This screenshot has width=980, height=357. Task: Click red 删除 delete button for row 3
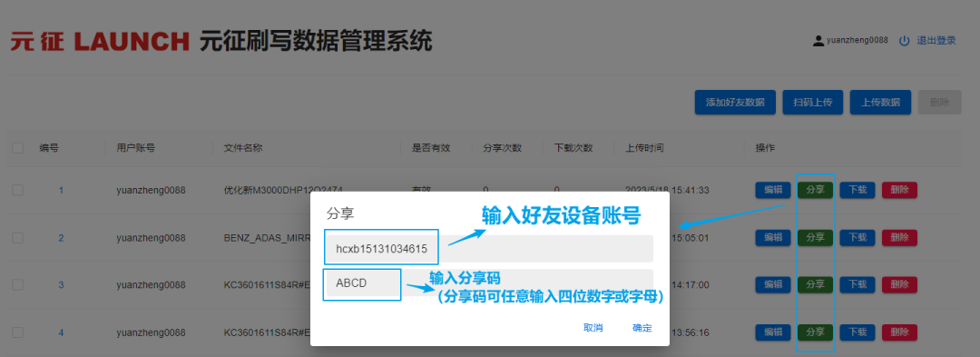click(x=899, y=285)
